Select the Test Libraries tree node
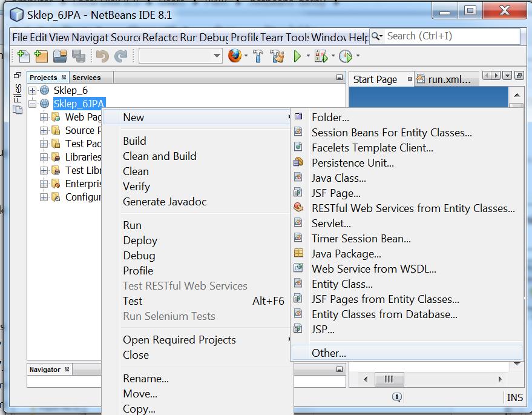 [x=83, y=170]
